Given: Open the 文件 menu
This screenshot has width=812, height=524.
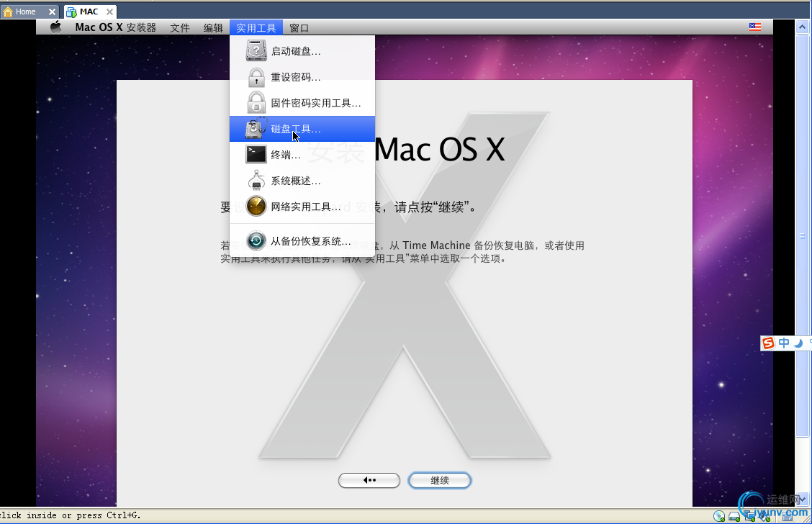Looking at the screenshot, I should [x=180, y=28].
